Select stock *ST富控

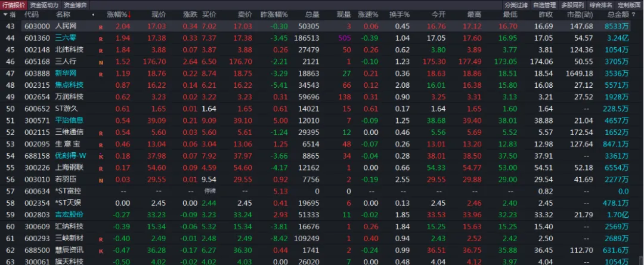(68, 192)
